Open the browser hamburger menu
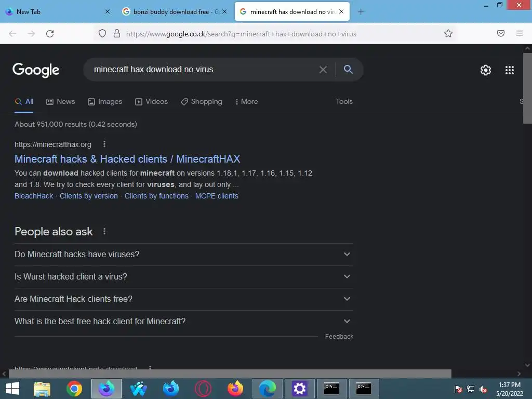The image size is (532, 399). [x=520, y=33]
